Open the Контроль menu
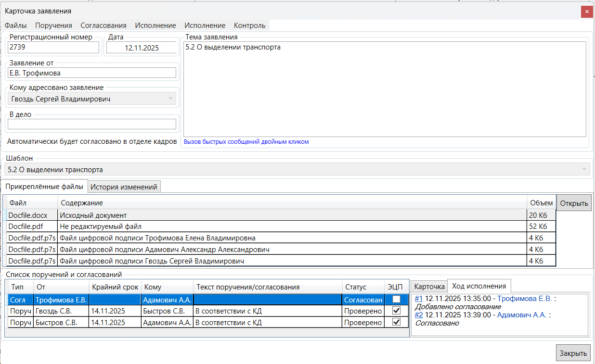Screen dimensions: 595x364 coord(249,25)
